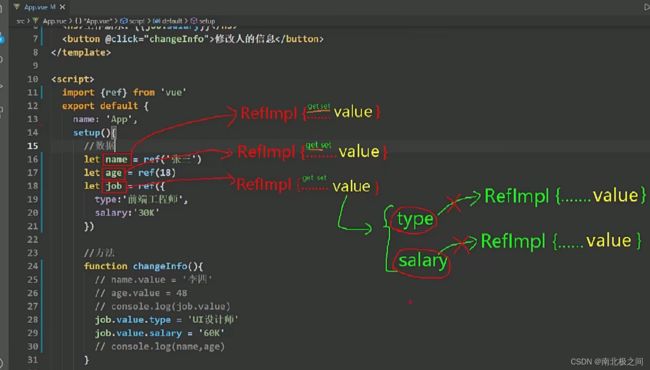Click function changeInfo() declaration

tap(143, 266)
